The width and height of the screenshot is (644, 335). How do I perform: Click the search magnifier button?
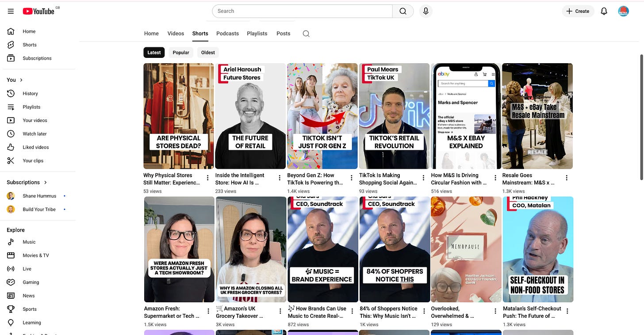[403, 11]
